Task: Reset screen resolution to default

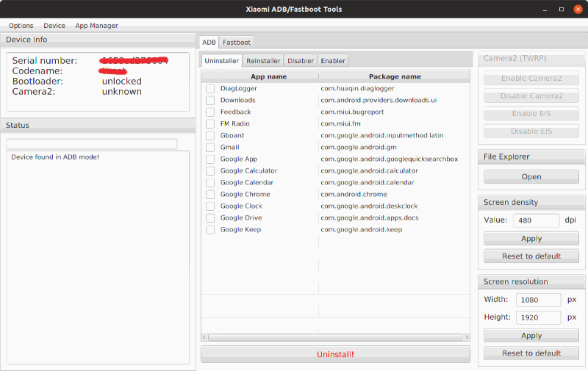Action: click(531, 353)
